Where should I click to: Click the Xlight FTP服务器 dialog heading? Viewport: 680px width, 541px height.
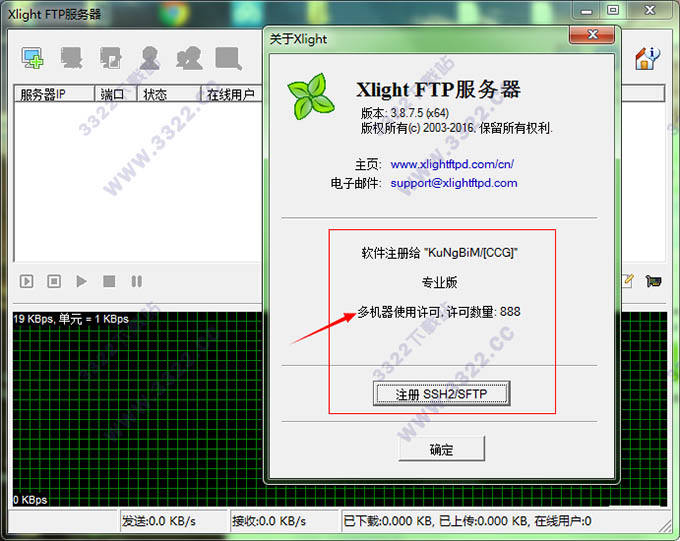tap(438, 90)
